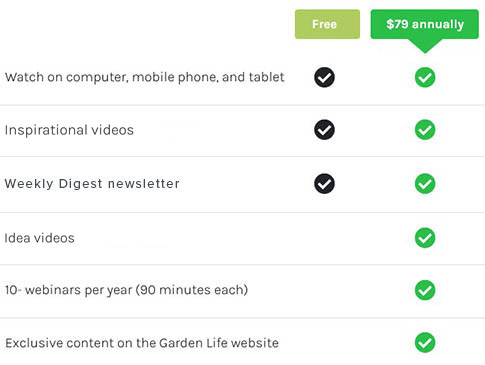Click the Weekly Digest newsletter label

click(92, 184)
